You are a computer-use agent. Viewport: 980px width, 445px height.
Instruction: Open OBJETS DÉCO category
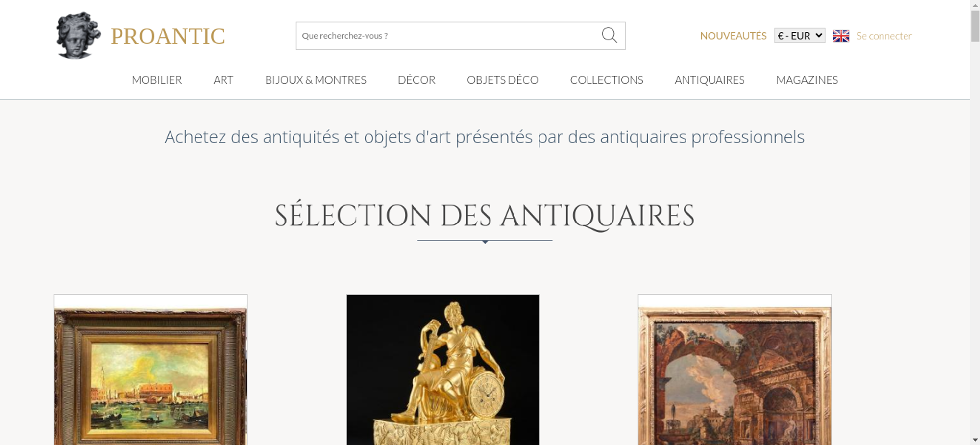click(x=503, y=80)
